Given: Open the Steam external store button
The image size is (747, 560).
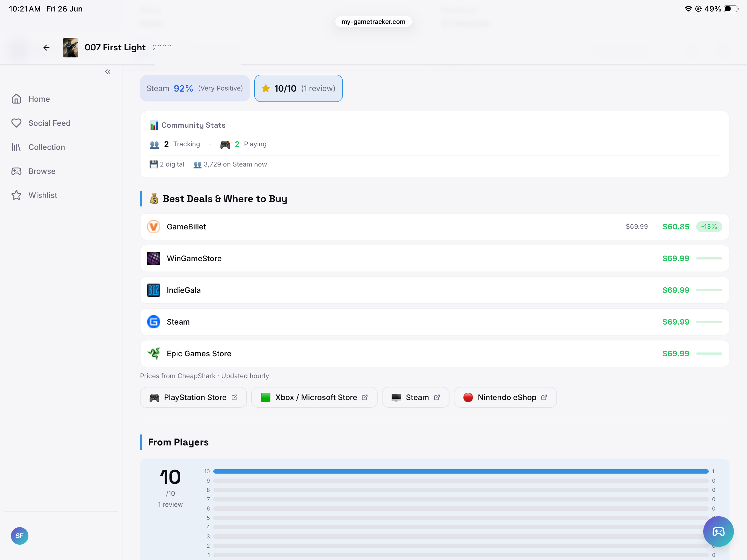Looking at the screenshot, I should (x=415, y=398).
